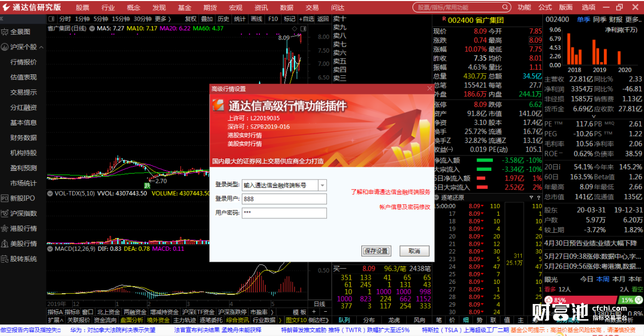Open the 股票 menu
The height and width of the screenshot is (336, 644).
82,8
